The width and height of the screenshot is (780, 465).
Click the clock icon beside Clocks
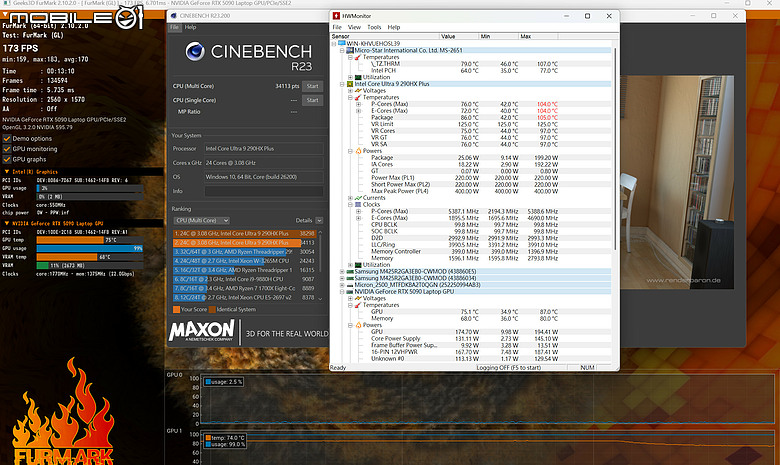point(358,204)
